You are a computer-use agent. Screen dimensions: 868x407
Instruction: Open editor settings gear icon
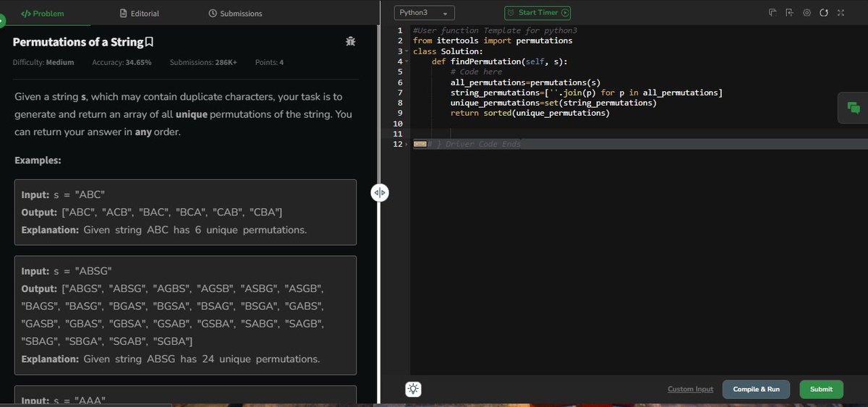pyautogui.click(x=807, y=13)
